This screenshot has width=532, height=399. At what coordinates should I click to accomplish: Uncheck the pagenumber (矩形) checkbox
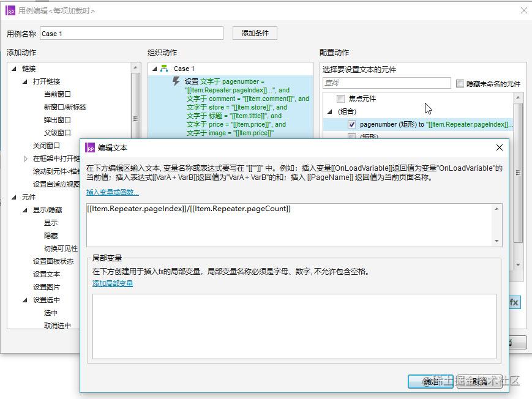352,124
